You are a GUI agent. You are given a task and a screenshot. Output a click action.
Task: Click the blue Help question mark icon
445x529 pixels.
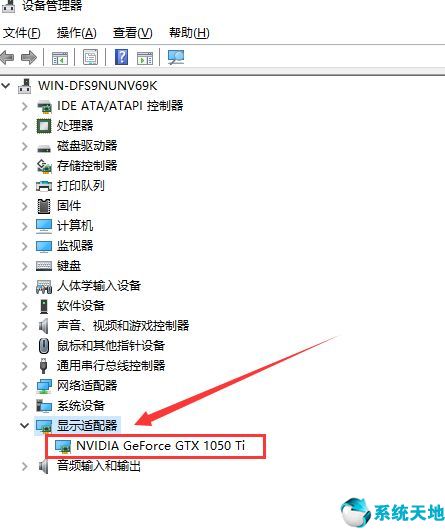coord(121,57)
